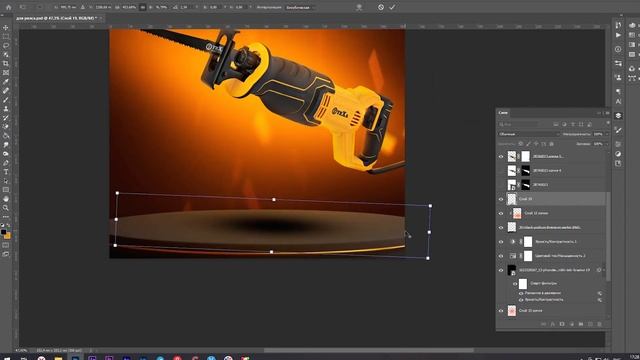
Task: Select the Move tool
Action: coord(6,28)
